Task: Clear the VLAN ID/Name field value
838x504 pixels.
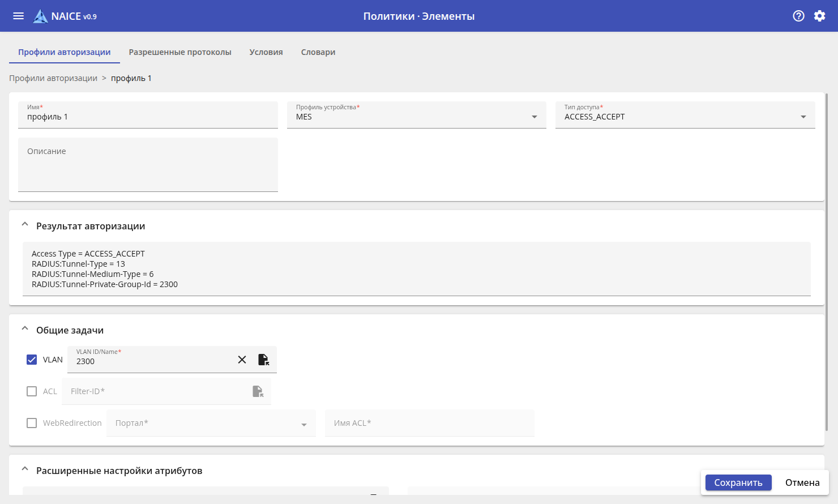Action: click(242, 360)
